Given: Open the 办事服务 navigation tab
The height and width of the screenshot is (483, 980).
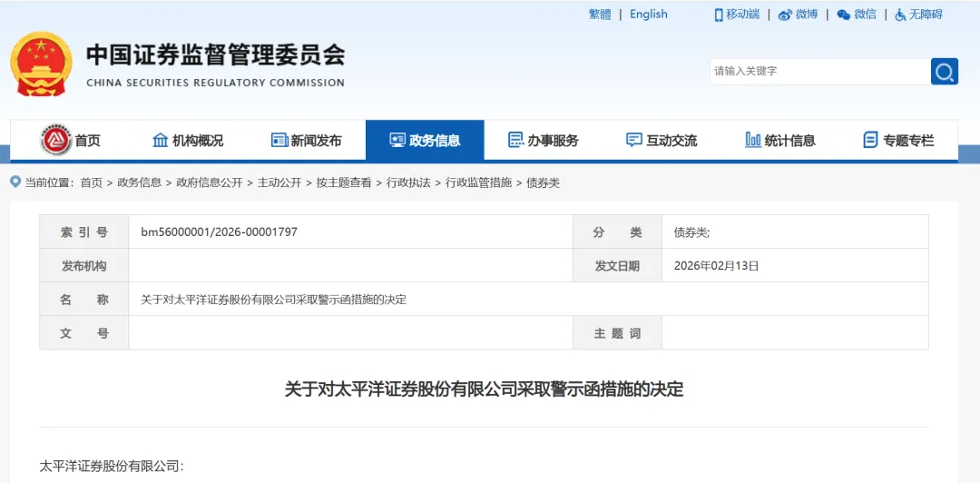Looking at the screenshot, I should point(544,140).
